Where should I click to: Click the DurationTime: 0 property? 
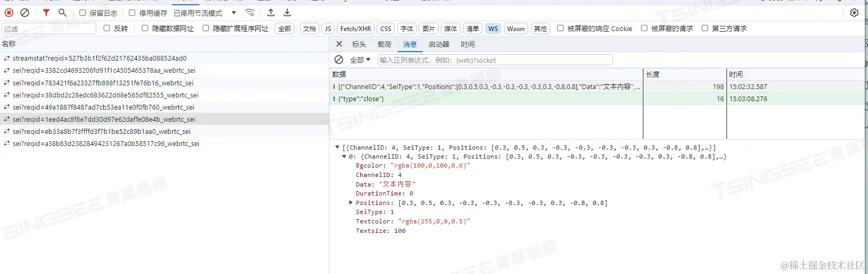click(385, 193)
